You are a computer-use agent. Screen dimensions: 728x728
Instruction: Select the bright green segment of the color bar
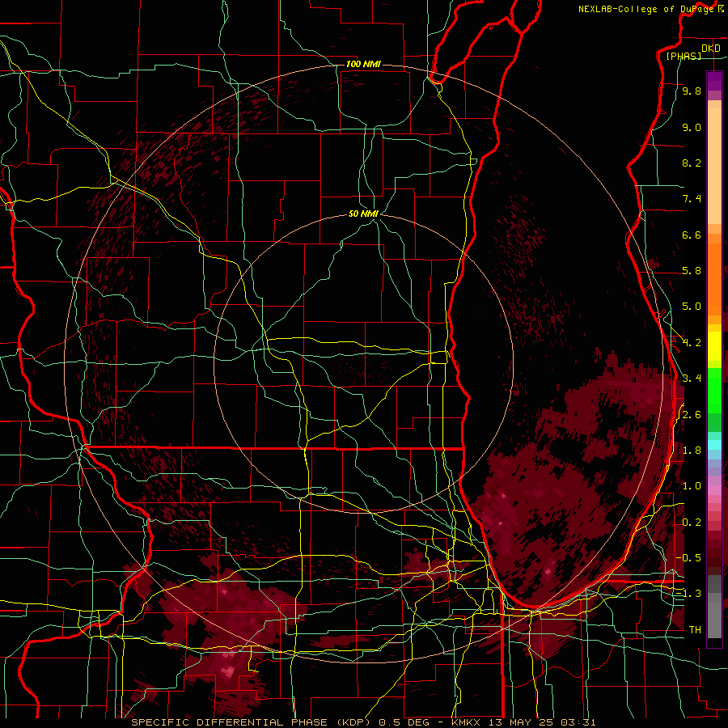pos(714,390)
